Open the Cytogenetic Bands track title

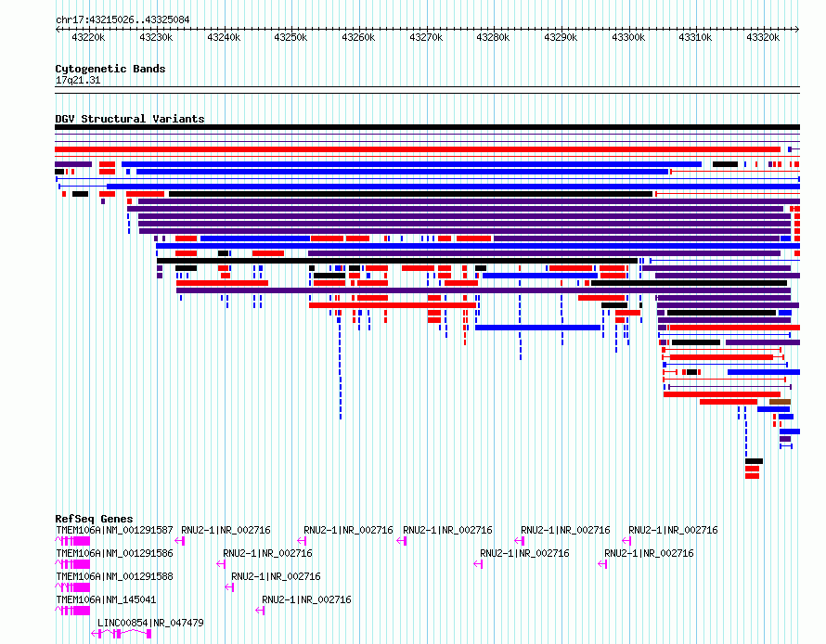110,69
